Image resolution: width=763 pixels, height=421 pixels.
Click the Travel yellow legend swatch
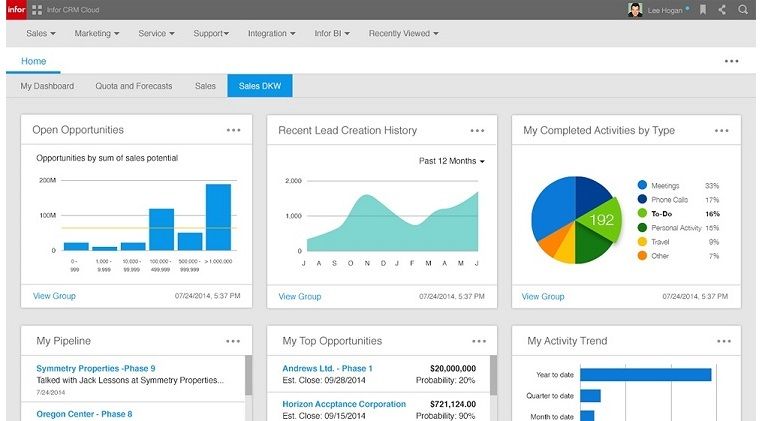point(642,241)
